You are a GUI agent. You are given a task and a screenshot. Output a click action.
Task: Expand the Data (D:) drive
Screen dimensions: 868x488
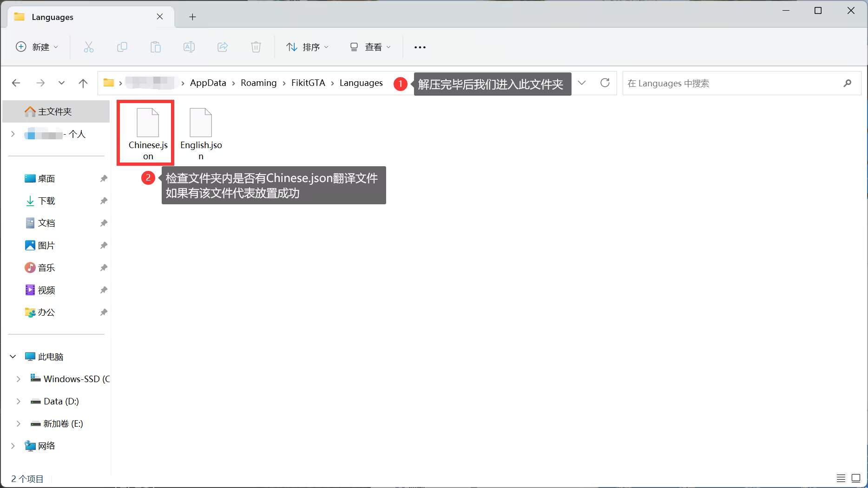(x=19, y=401)
